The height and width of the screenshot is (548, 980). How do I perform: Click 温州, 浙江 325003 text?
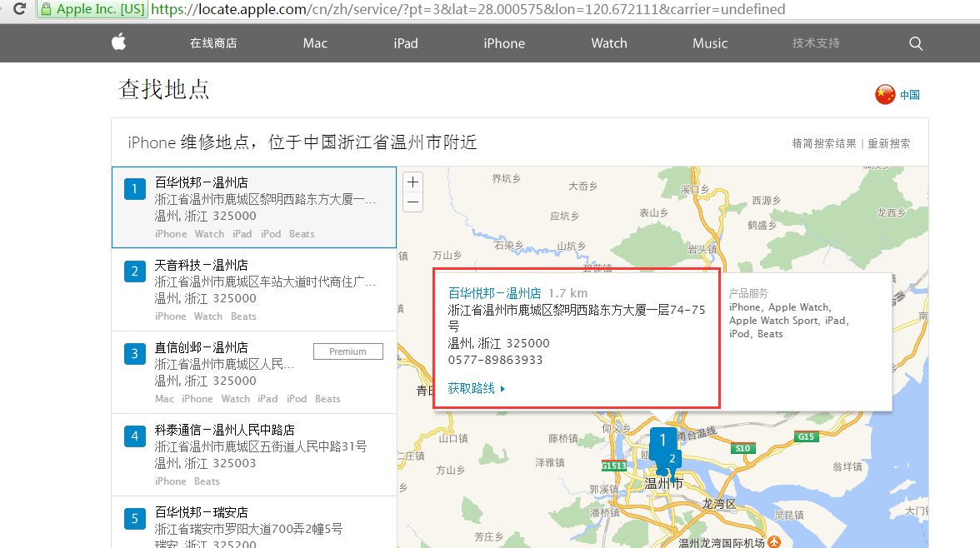point(205,463)
